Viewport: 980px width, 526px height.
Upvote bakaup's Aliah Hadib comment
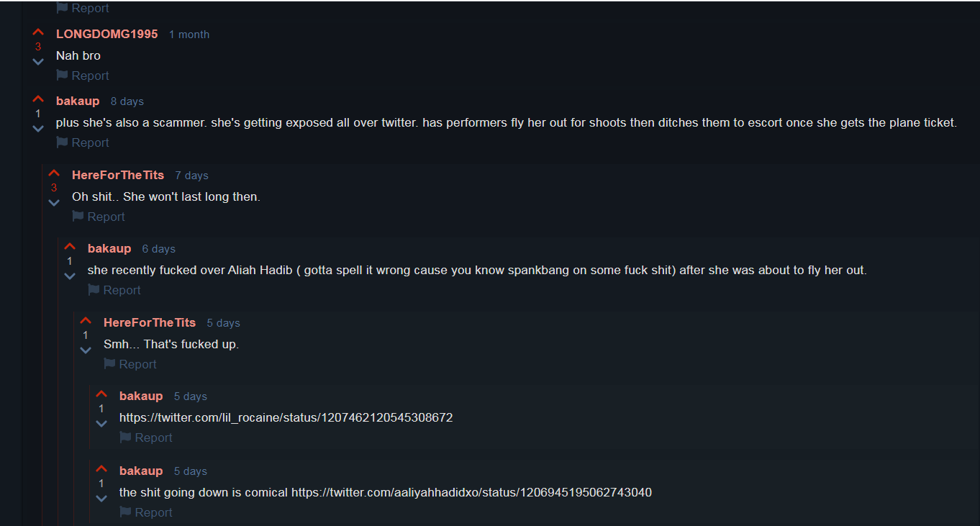(x=70, y=247)
